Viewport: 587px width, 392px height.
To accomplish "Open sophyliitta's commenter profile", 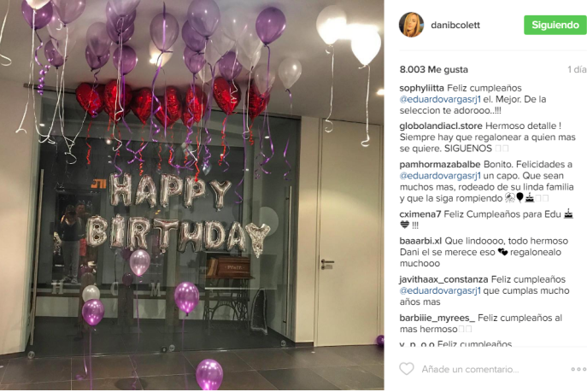I will click(421, 88).
